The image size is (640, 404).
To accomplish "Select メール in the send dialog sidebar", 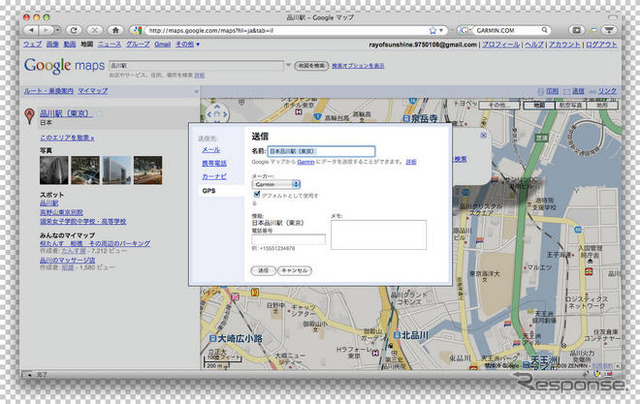I will click(211, 150).
